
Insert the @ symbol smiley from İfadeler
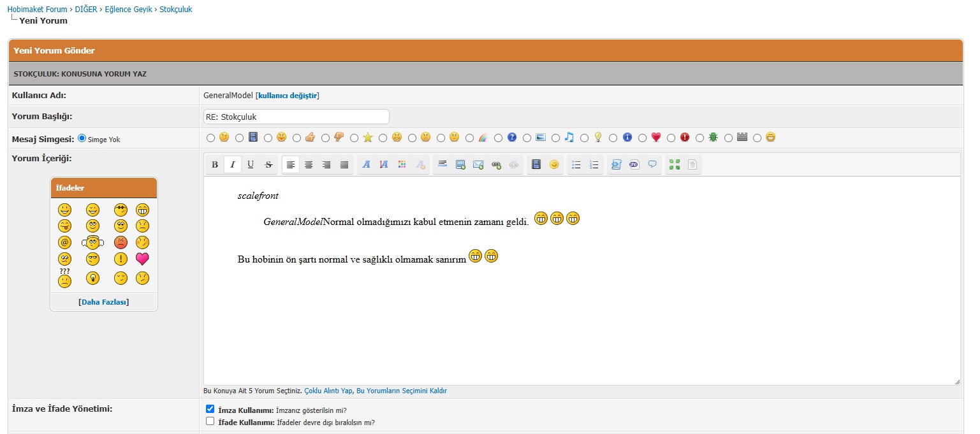64,242
